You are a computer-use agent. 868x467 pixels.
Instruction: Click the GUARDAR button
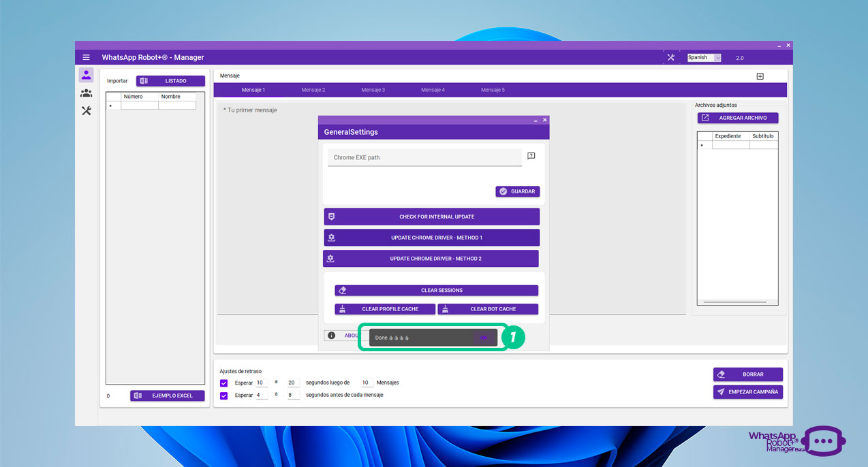tap(518, 191)
